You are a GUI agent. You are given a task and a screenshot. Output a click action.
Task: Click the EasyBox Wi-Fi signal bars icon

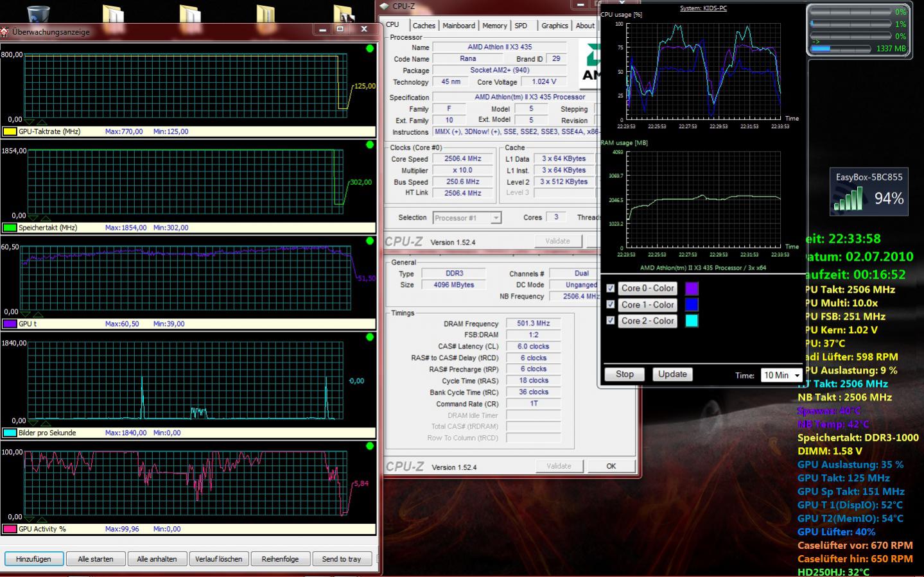(848, 198)
